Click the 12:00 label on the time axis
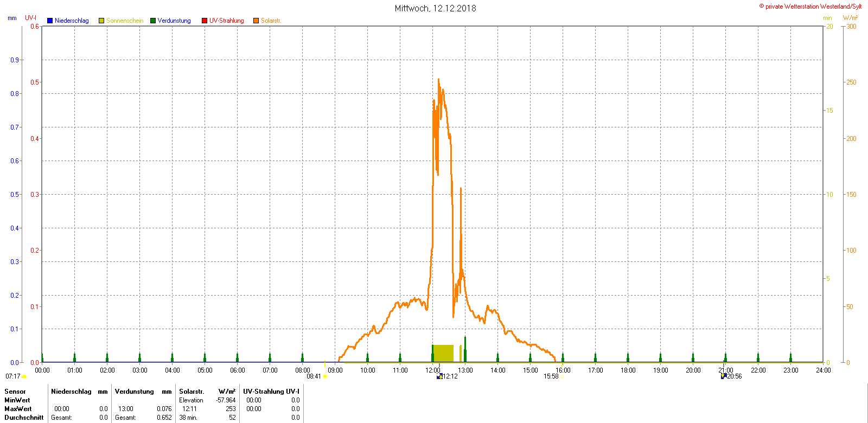 433,370
